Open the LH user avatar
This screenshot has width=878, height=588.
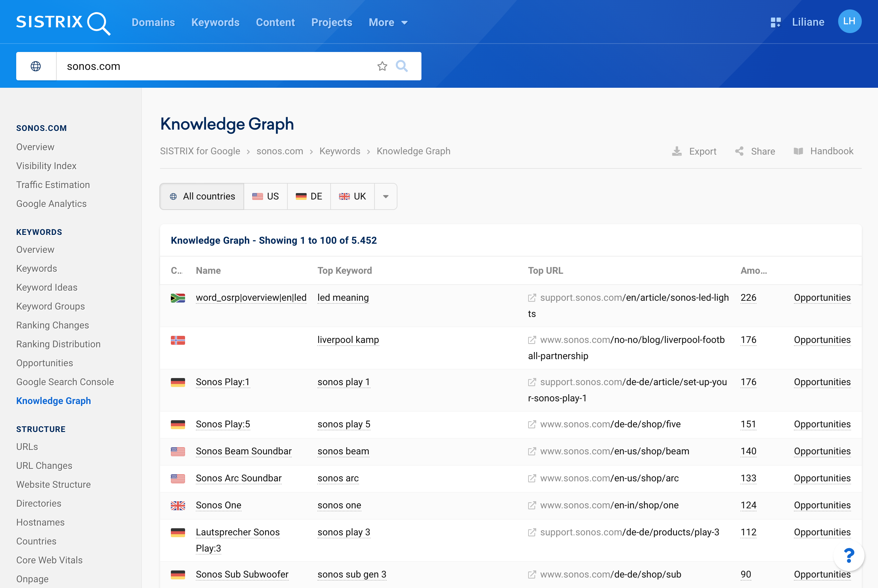(850, 21)
